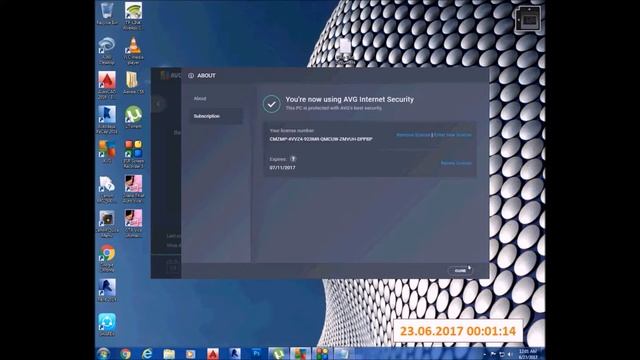Switch to AutoCAD in the taskbar
640x360 pixels.
213,353
